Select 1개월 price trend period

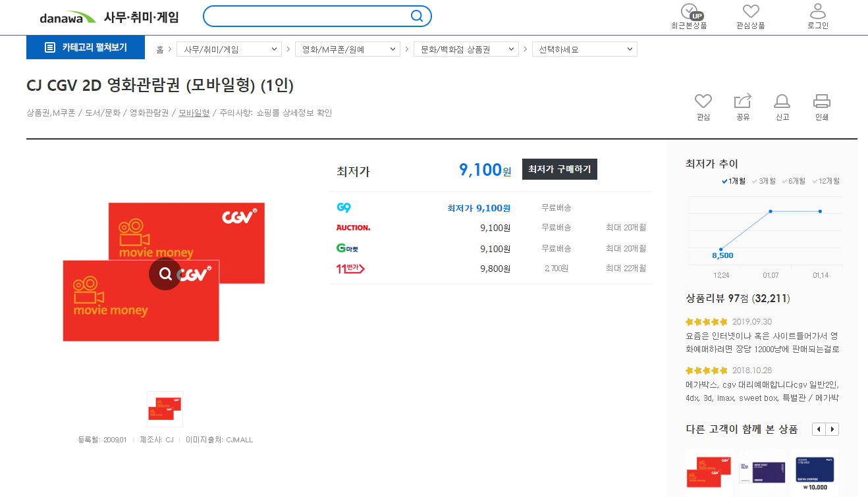pyautogui.click(x=733, y=181)
